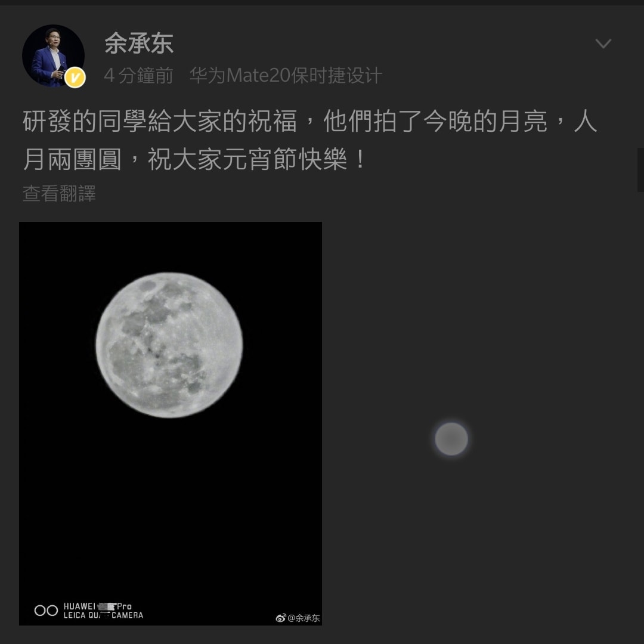This screenshot has width=644, height=644.
Task: Click the 华为Mate20保时捷设计 source link
Action: click(286, 76)
